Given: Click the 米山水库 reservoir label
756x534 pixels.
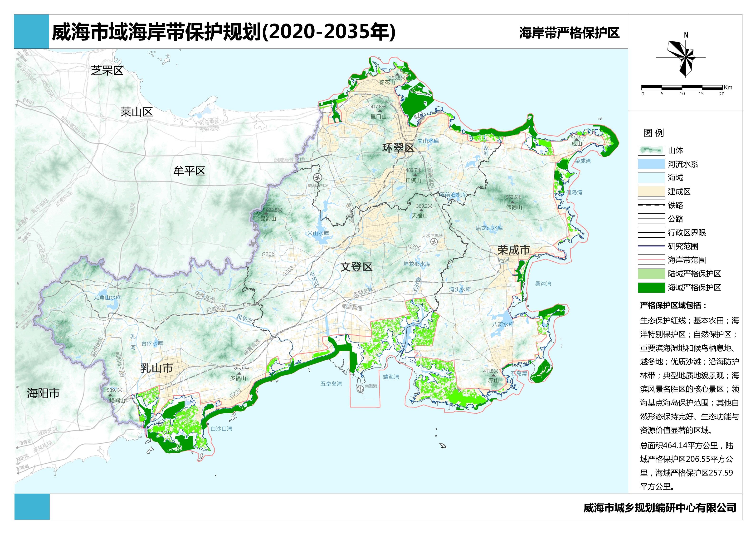Looking at the screenshot, I should click(x=318, y=233).
